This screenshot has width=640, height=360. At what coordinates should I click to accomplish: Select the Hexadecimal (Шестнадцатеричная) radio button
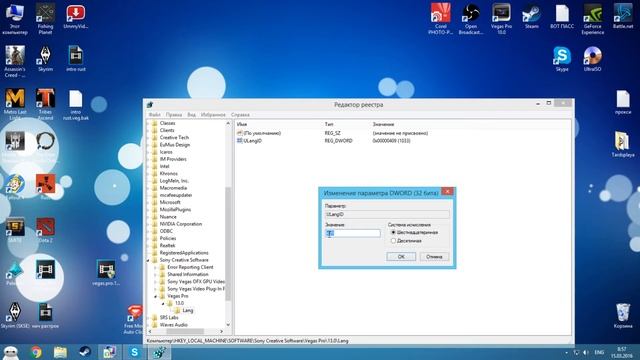click(393, 232)
